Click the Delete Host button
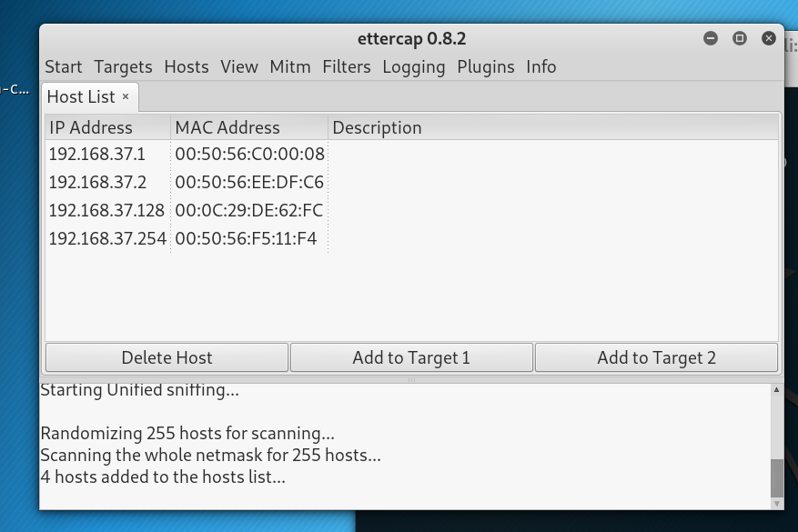 (x=167, y=357)
